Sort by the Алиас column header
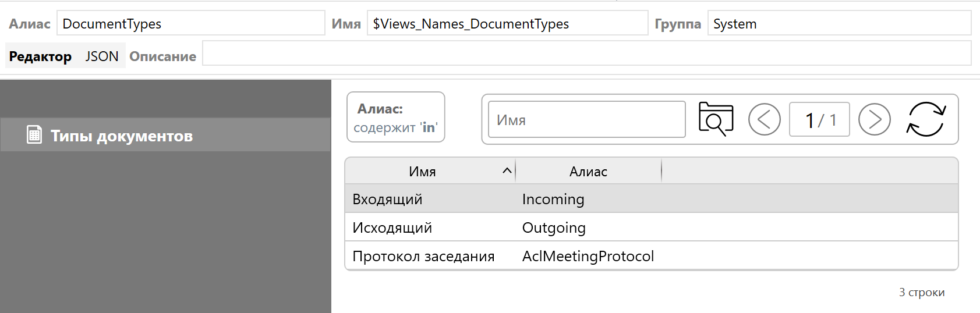The image size is (980, 313). pyautogui.click(x=588, y=171)
